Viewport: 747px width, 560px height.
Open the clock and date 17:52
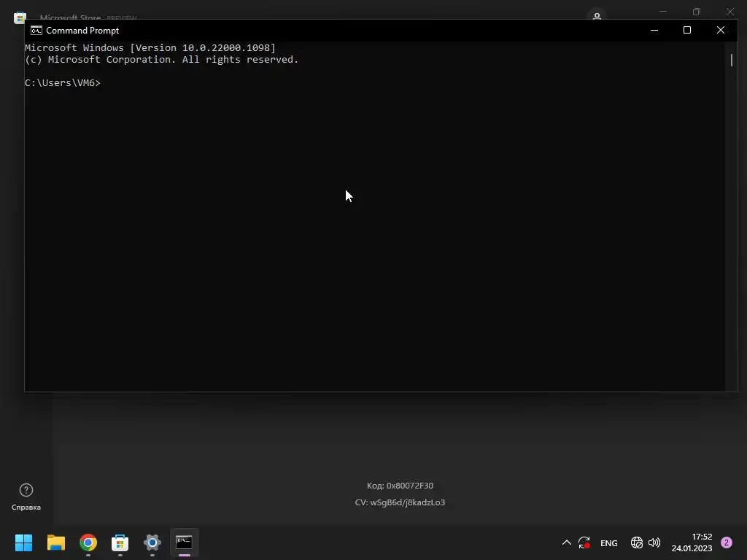pyautogui.click(x=692, y=542)
